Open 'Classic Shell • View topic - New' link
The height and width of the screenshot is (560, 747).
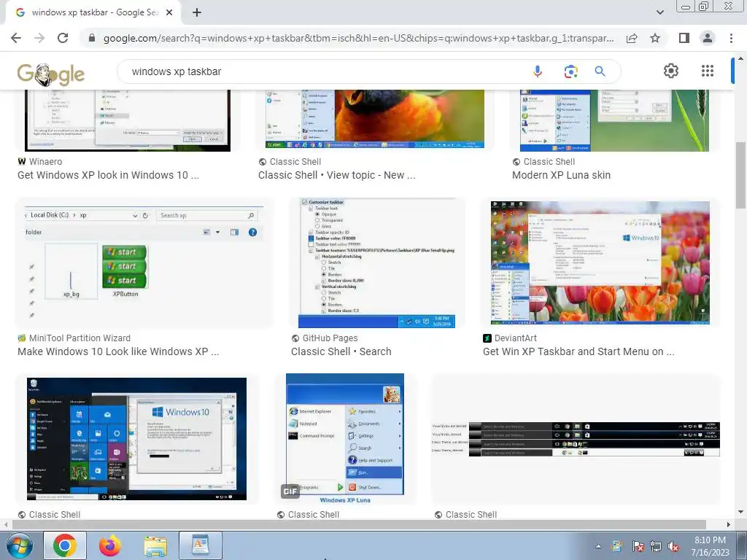pos(337,175)
